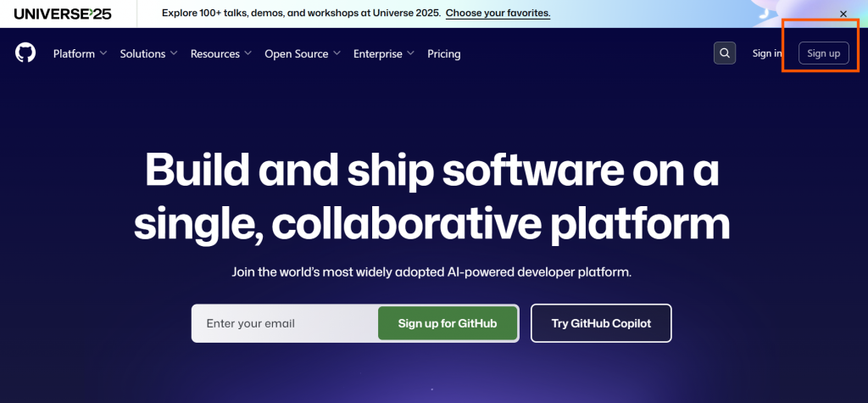This screenshot has width=868, height=403.
Task: Expand the Enterprise dropdown menu
Action: pyautogui.click(x=384, y=53)
